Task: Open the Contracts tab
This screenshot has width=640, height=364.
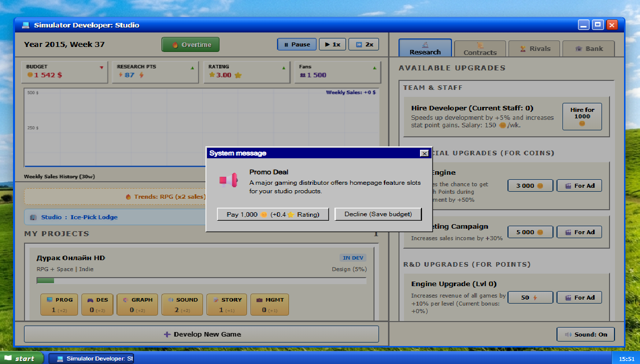Action: tap(480, 48)
